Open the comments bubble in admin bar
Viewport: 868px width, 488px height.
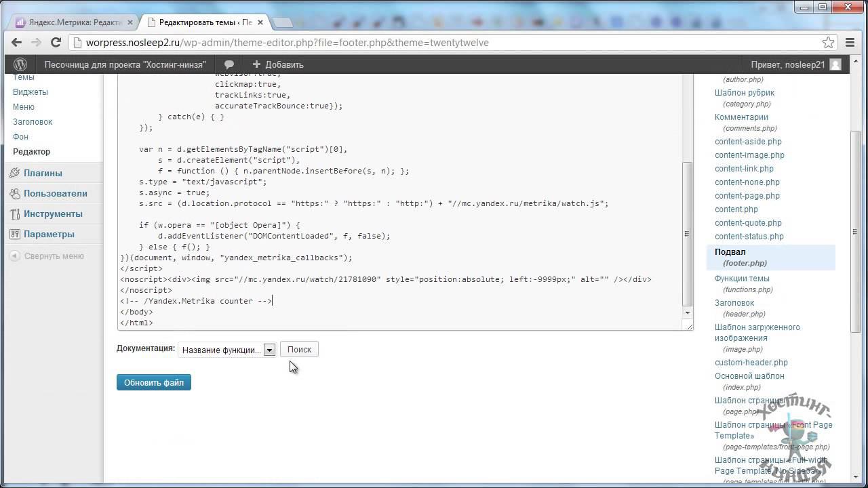pos(229,64)
